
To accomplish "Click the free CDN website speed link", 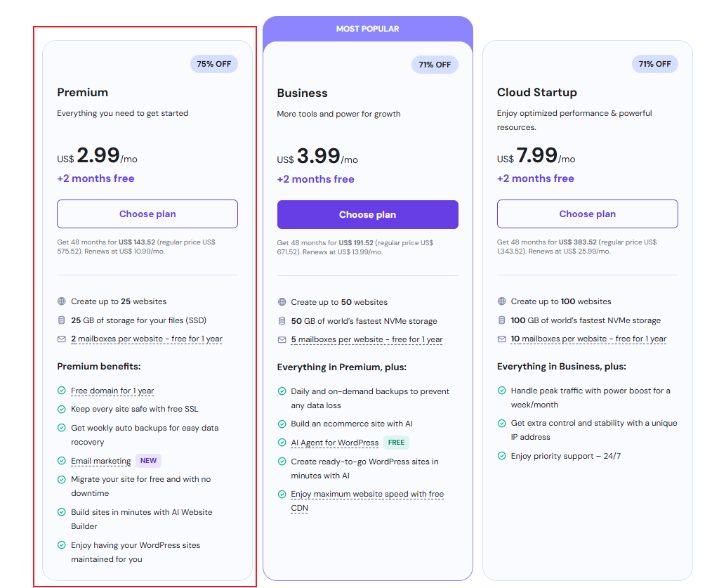I will point(367,495).
